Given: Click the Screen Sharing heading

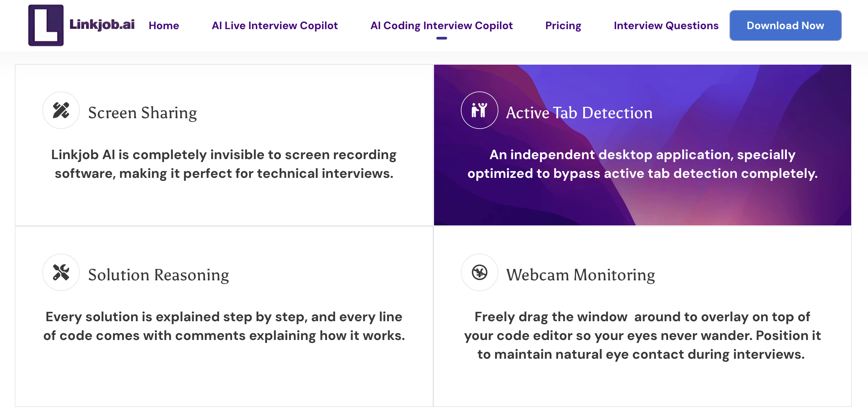Looking at the screenshot, I should 142,113.
